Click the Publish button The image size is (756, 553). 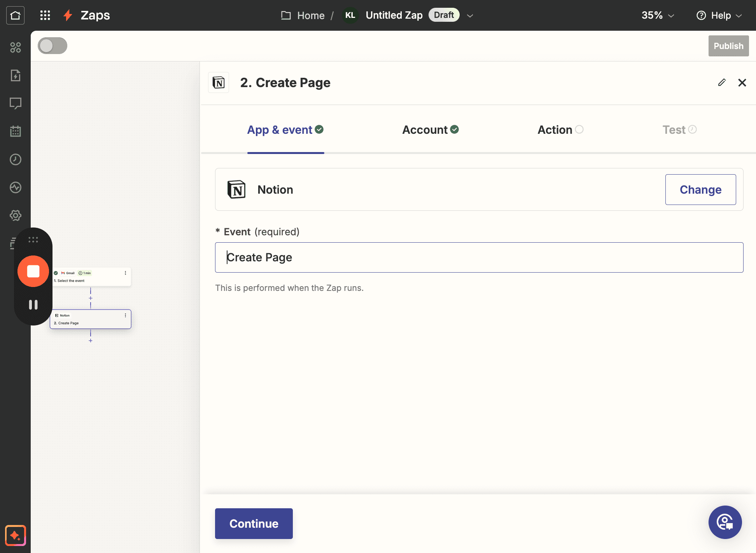[728, 46]
